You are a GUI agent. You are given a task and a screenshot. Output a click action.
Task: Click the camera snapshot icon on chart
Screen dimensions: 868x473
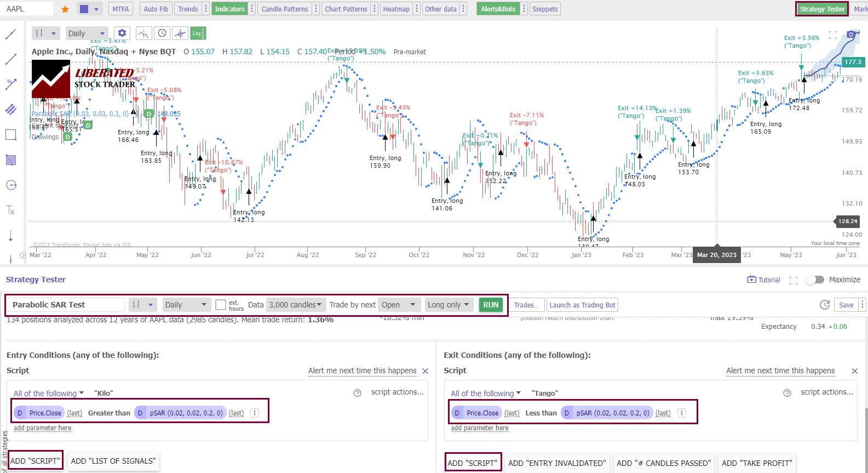point(850,35)
